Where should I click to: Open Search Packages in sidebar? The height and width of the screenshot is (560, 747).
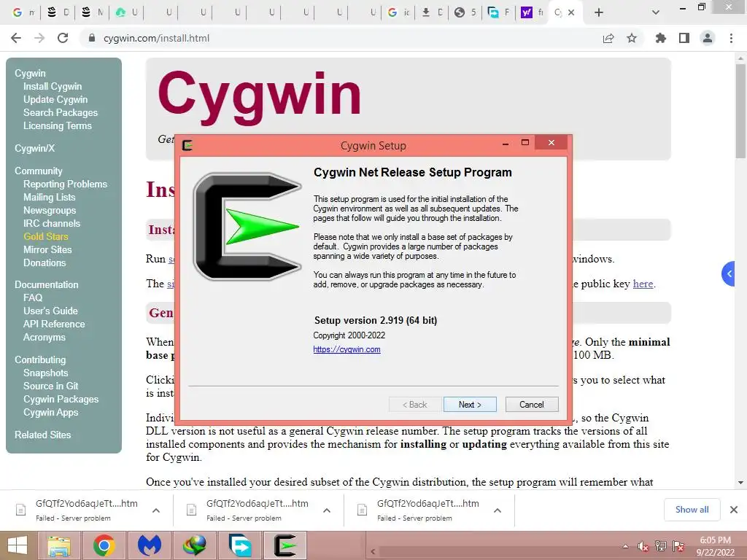[61, 112]
